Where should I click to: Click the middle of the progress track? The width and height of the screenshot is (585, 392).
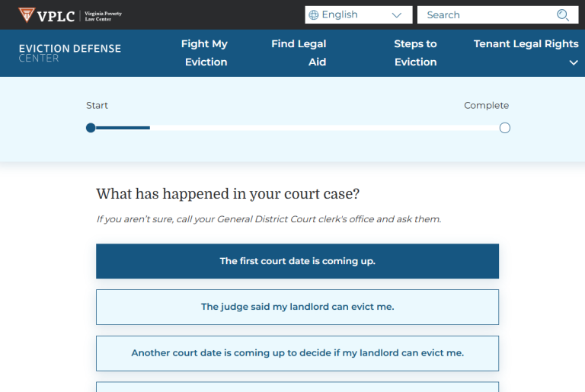[x=297, y=128]
